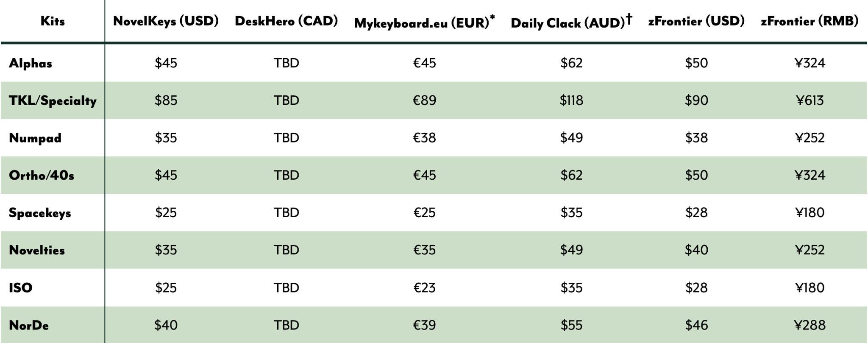Select the Ortho/40s row label
868x343 pixels.
(x=42, y=175)
